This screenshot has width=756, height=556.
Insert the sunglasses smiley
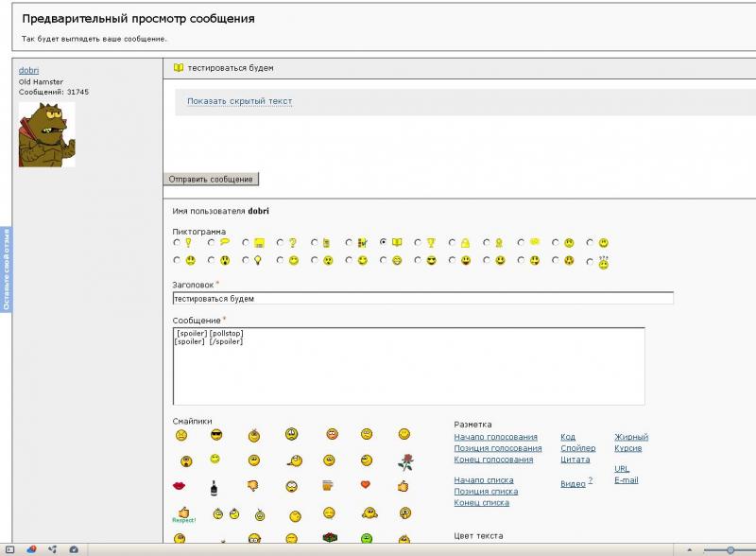[x=216, y=435]
